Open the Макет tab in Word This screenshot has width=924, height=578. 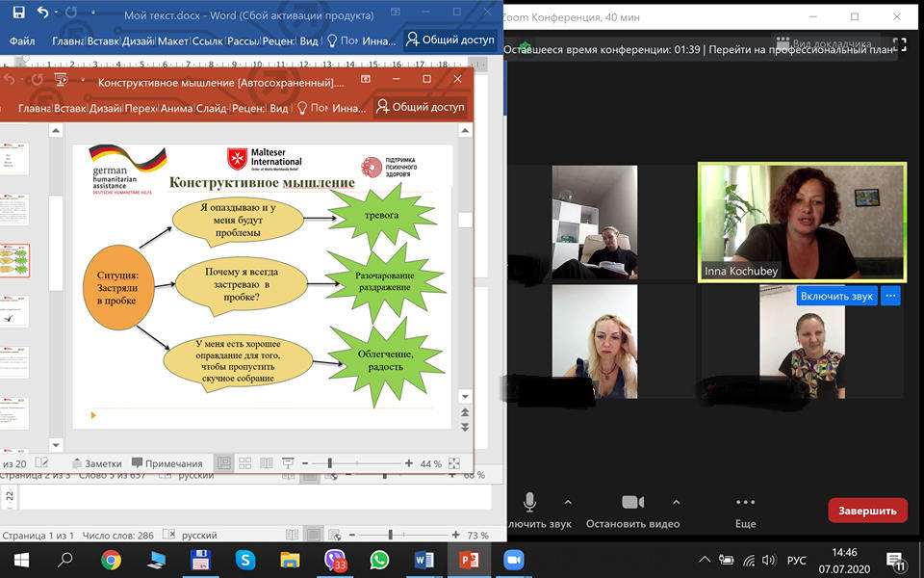click(x=172, y=40)
